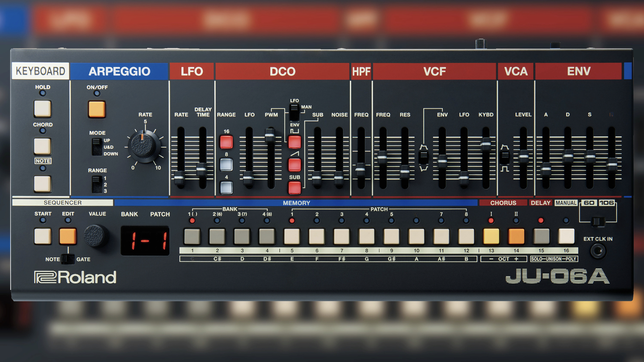Click the arpeggio RATE knob
This screenshot has height=362, width=644.
pos(144,146)
